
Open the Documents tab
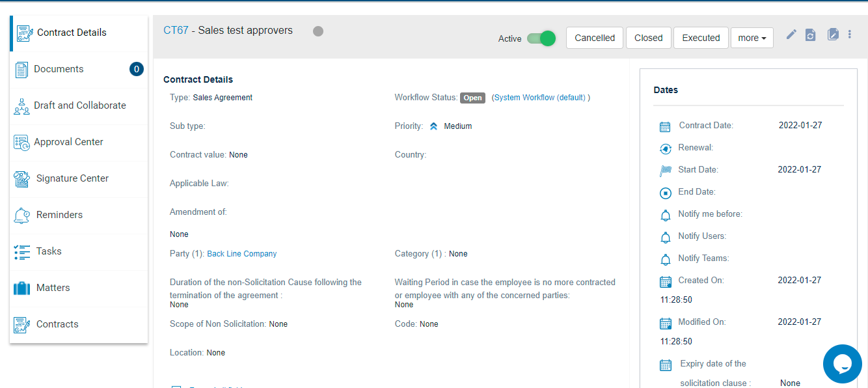pos(59,69)
